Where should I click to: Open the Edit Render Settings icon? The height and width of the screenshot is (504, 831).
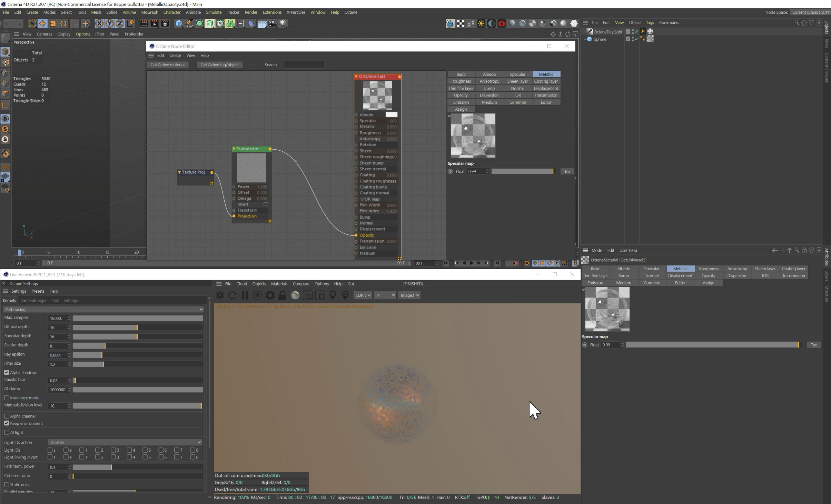[165, 23]
